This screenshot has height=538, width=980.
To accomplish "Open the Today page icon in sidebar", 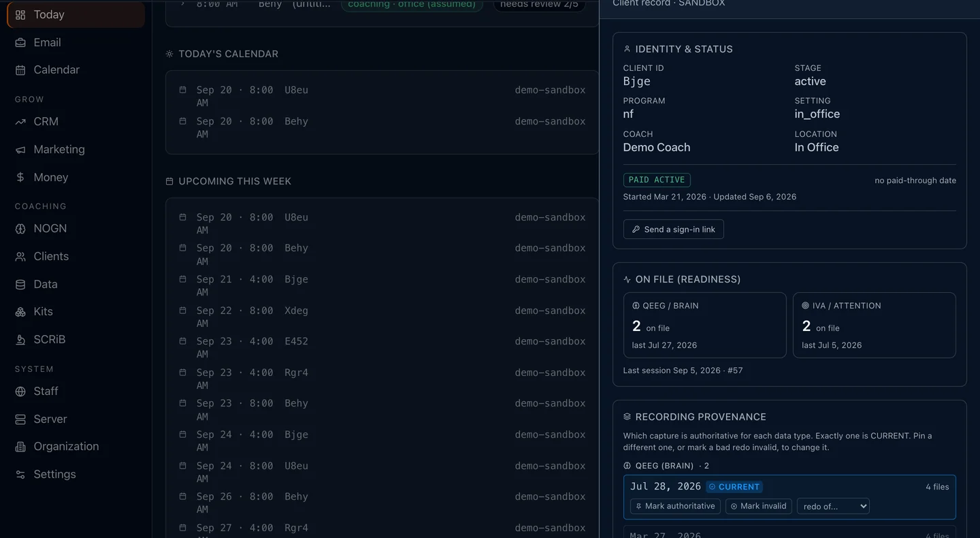I will [x=20, y=14].
